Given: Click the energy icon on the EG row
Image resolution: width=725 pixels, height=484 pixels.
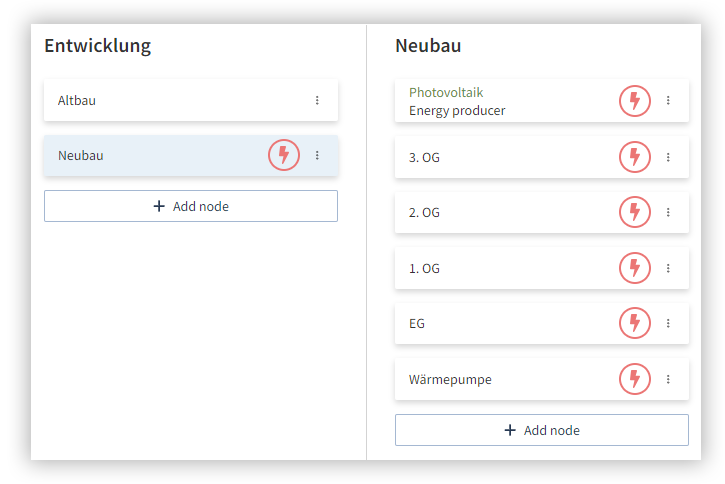Looking at the screenshot, I should pyautogui.click(x=634, y=323).
